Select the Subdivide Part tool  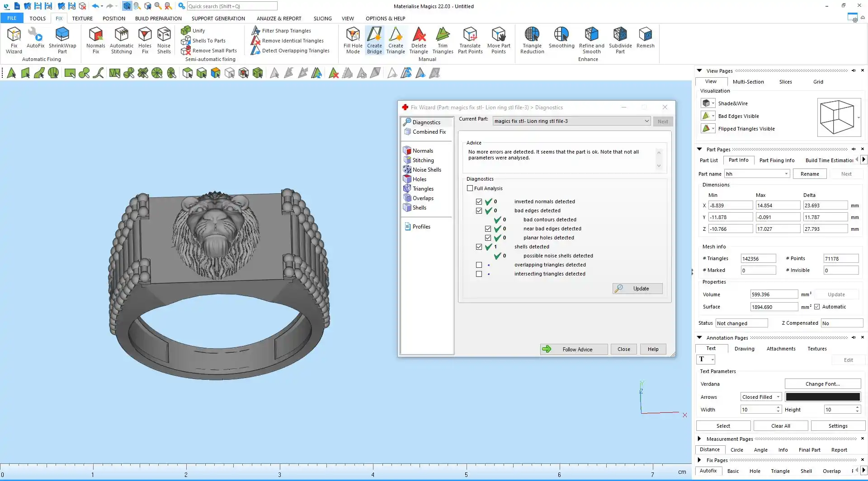[620, 40]
